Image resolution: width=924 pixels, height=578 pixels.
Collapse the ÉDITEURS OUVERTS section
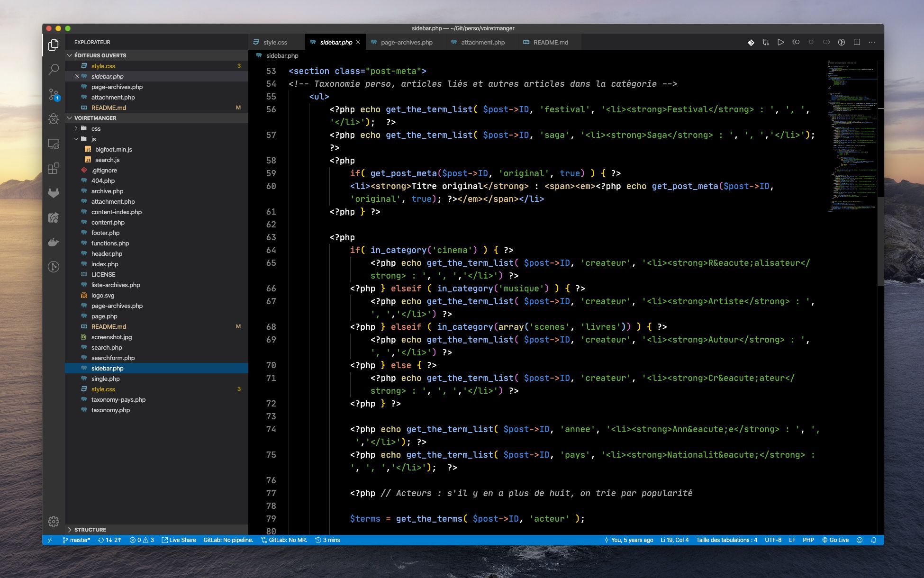click(x=100, y=55)
